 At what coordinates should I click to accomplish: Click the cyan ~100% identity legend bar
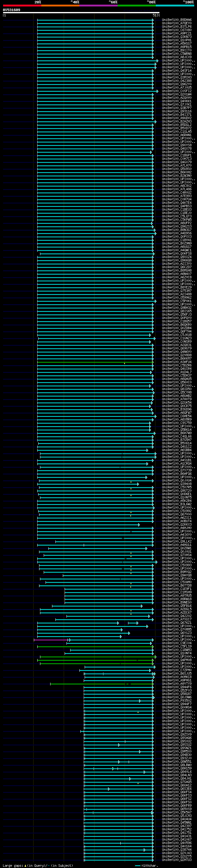click(175, 6)
